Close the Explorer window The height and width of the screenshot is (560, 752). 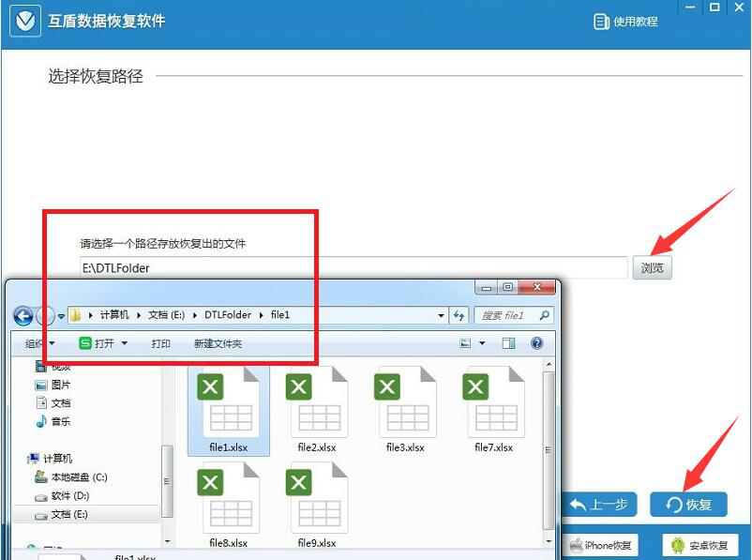(x=536, y=287)
